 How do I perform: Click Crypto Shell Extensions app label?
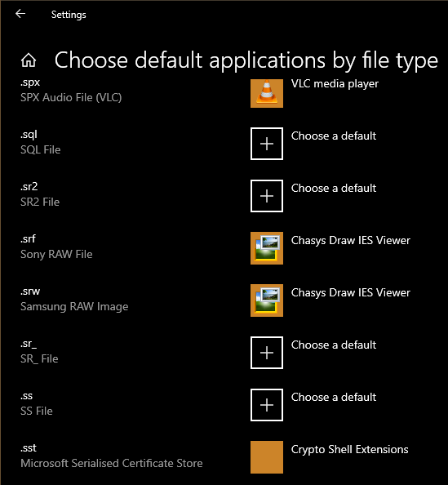coord(350,449)
